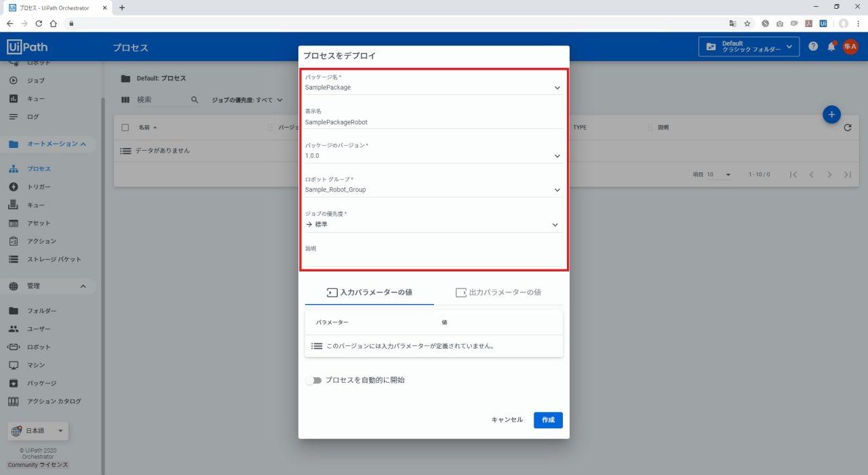Go to the last page of results
The height and width of the screenshot is (475, 868).
click(x=848, y=174)
